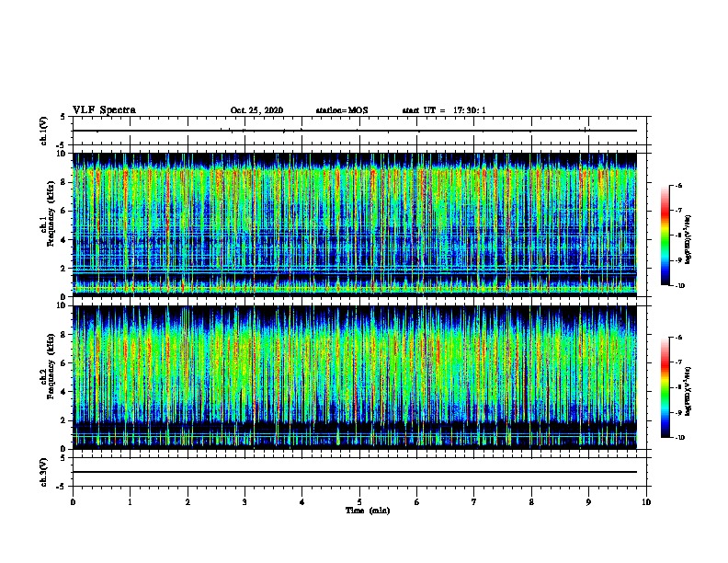Screen dimensions: 728x563
Task: Click the ch.1 frequency tick "2"
Action: coord(63,269)
